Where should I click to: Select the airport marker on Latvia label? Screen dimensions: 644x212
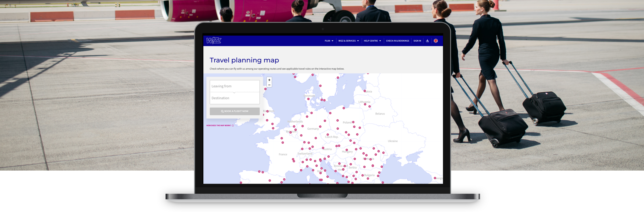(x=365, y=91)
